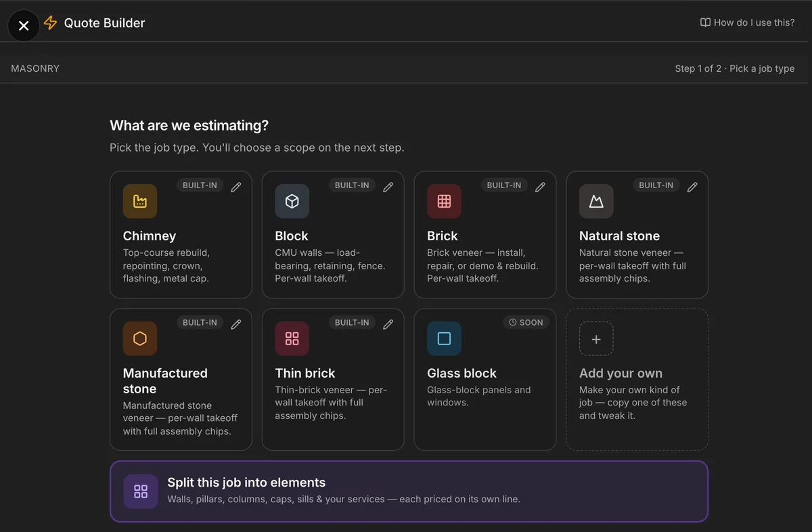Click the purple grid icon in the split banner

tap(141, 491)
